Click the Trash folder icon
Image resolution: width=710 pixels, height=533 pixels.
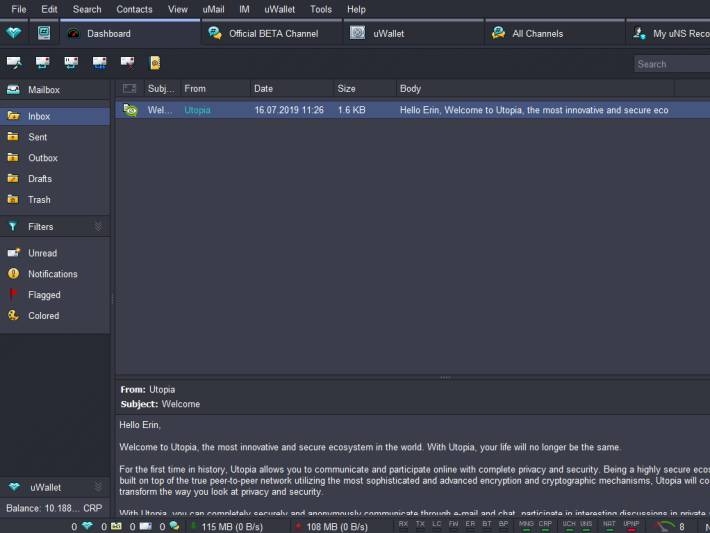point(13,199)
